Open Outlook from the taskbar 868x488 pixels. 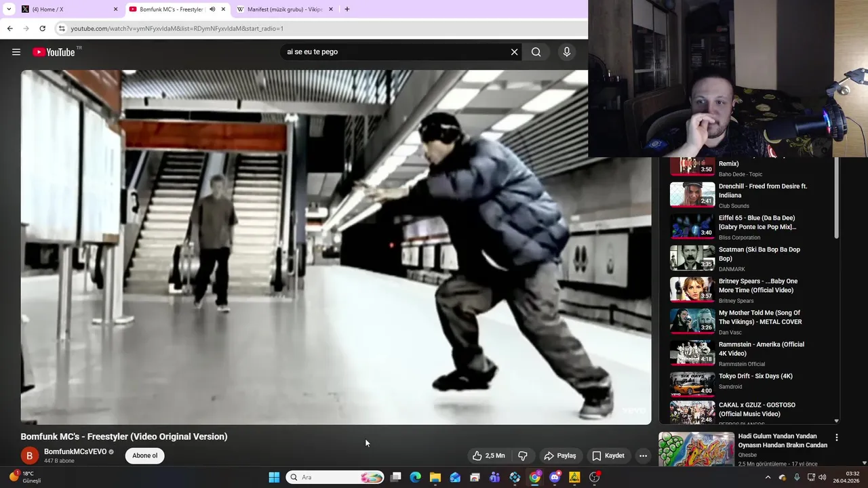coord(455,477)
